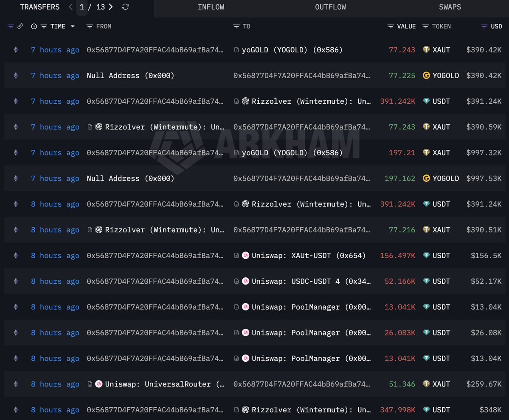Switch to the OUTFLOW tab
This screenshot has width=509, height=420.
330,7
